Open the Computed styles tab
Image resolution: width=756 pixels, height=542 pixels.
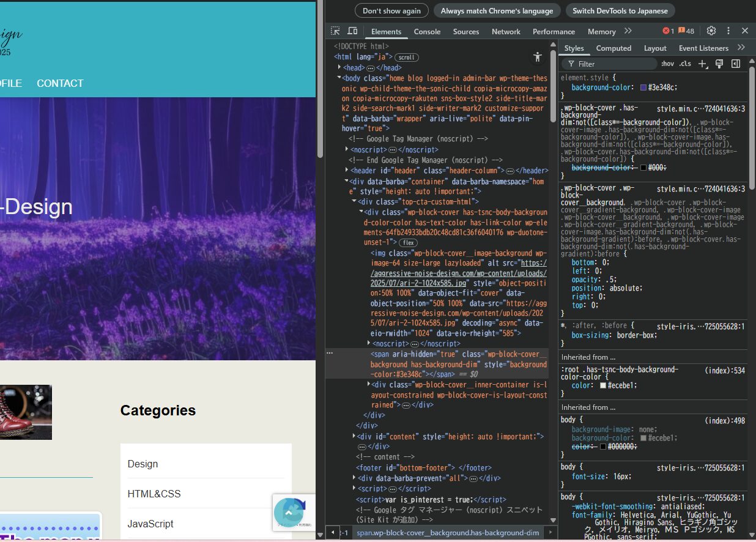[x=613, y=48]
